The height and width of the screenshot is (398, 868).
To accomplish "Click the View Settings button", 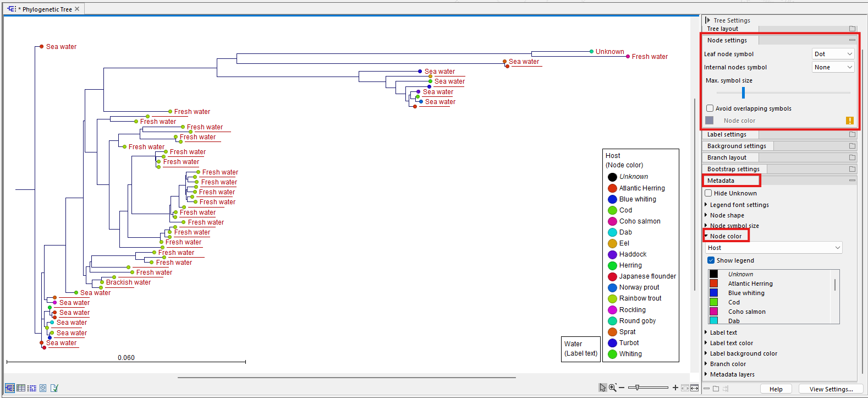I will click(x=831, y=389).
